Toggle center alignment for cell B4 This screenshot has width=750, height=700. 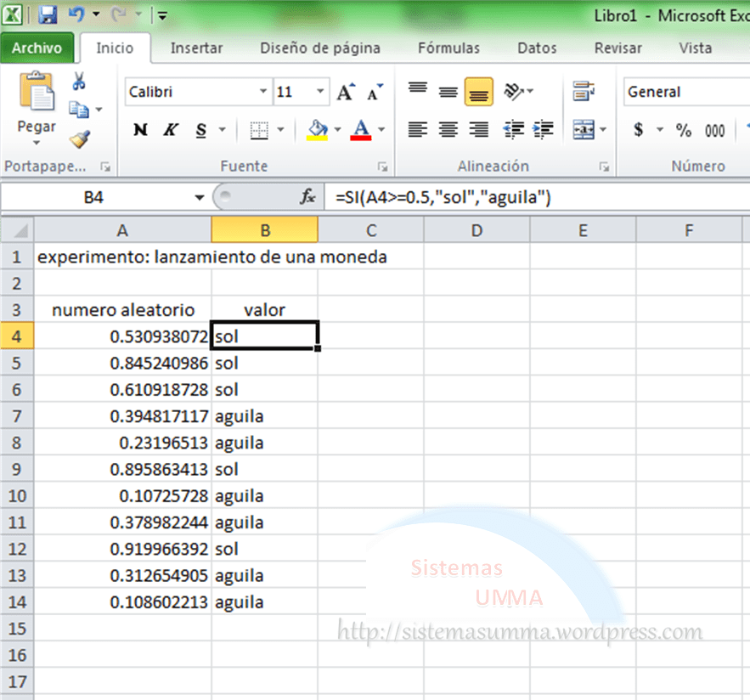point(448,130)
